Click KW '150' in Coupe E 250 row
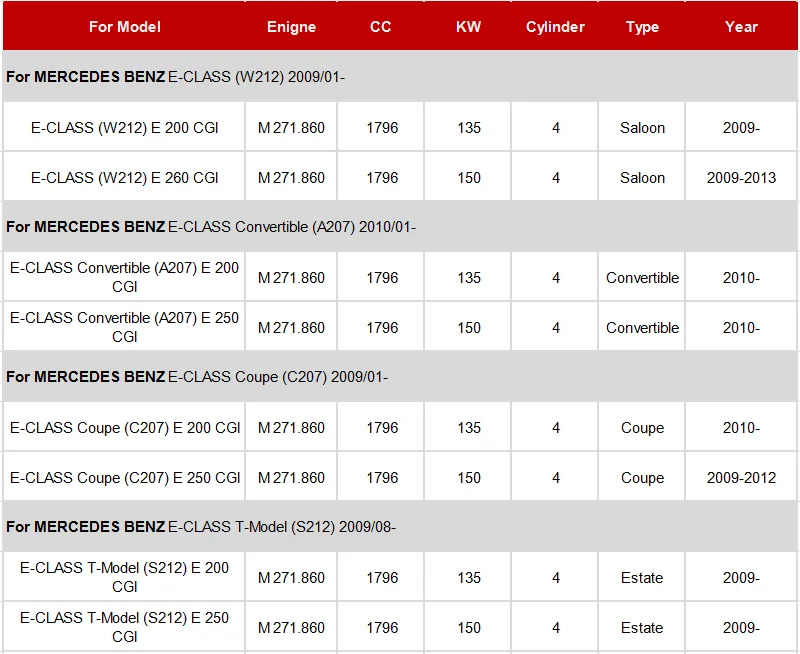Image resolution: width=800 pixels, height=654 pixels. (x=469, y=477)
